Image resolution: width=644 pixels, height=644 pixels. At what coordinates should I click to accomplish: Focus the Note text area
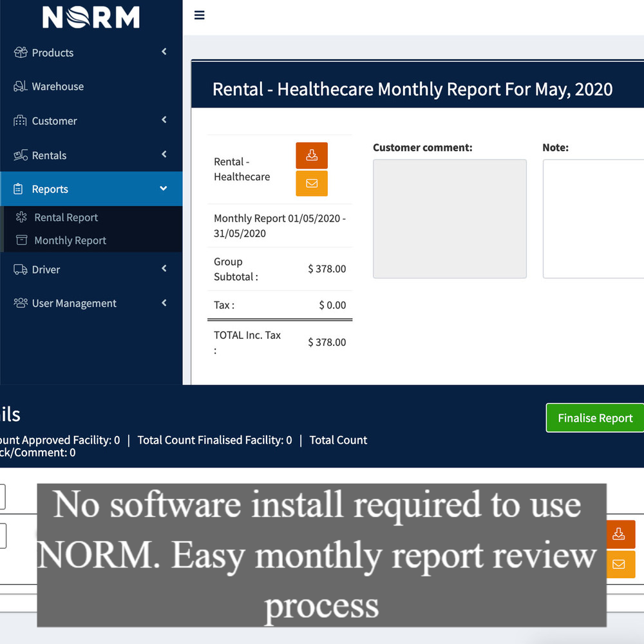click(x=592, y=219)
